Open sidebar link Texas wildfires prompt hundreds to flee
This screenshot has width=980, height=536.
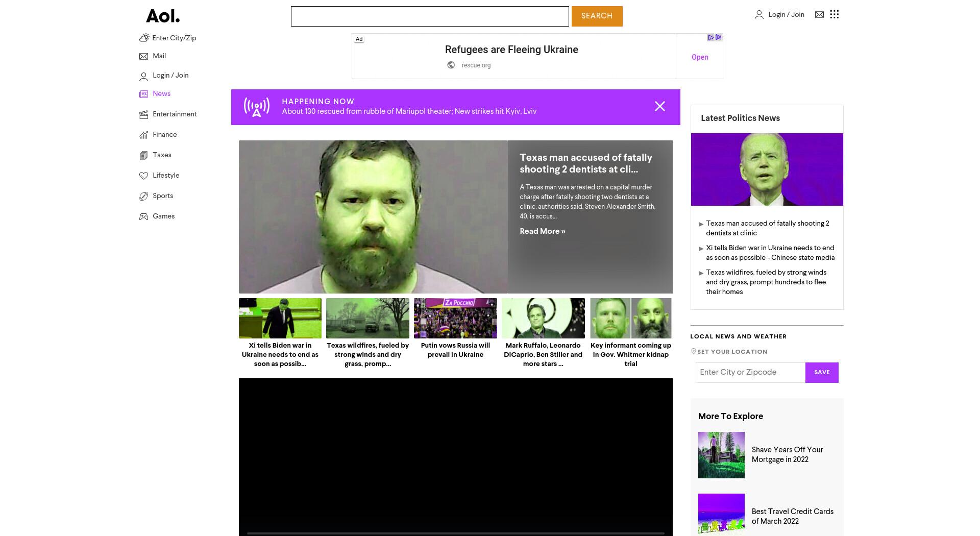[766, 282]
